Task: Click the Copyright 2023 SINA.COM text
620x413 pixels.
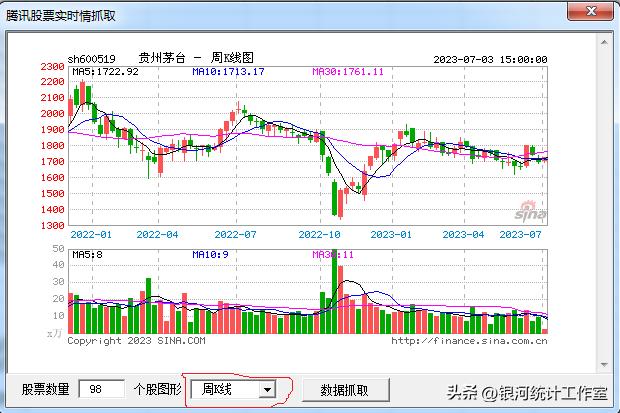Action: coord(136,341)
